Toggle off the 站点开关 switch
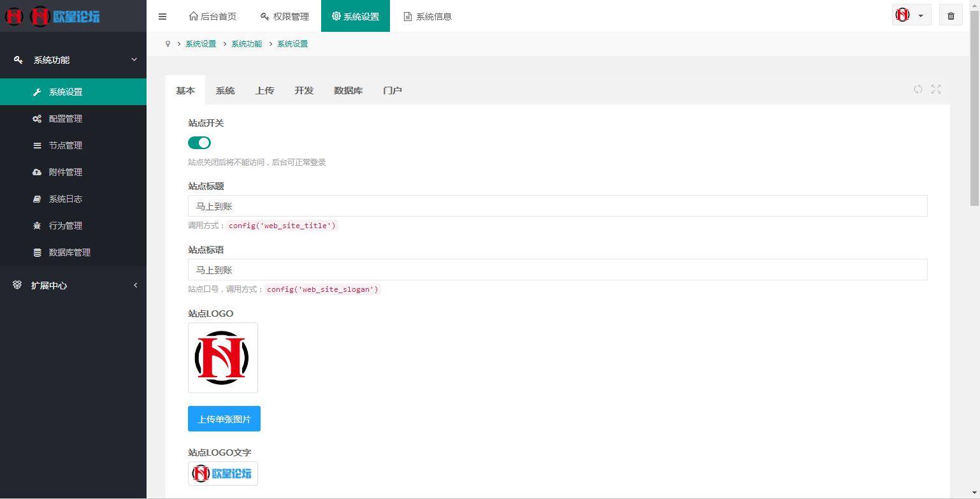 tap(199, 142)
